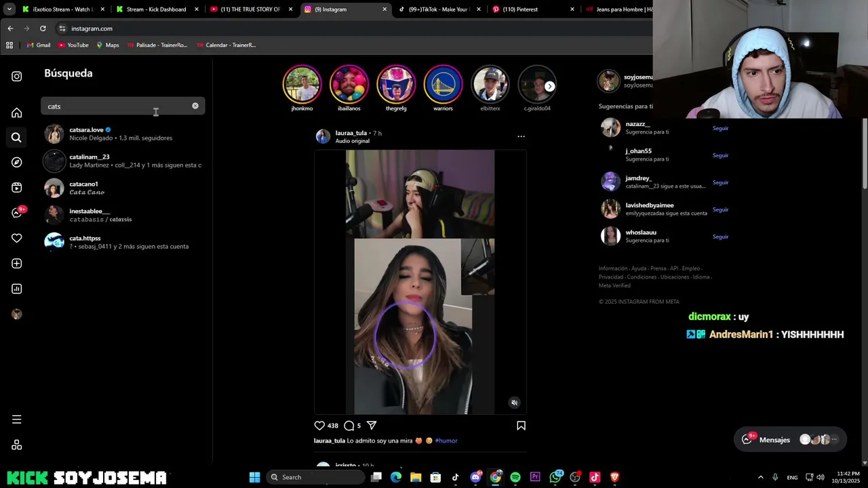Follow whoslaauu with Seguir
Viewport: 868px width, 488px height.
click(x=720, y=237)
